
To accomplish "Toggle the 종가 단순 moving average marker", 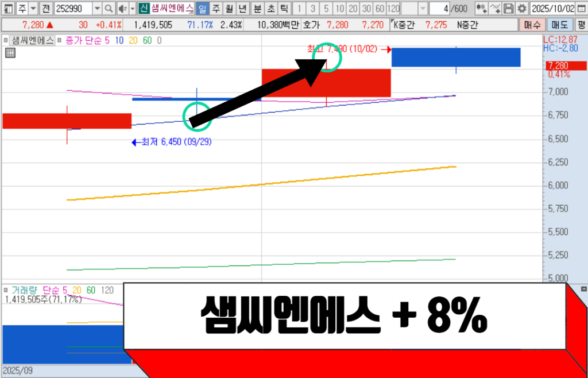I will click(x=60, y=40).
